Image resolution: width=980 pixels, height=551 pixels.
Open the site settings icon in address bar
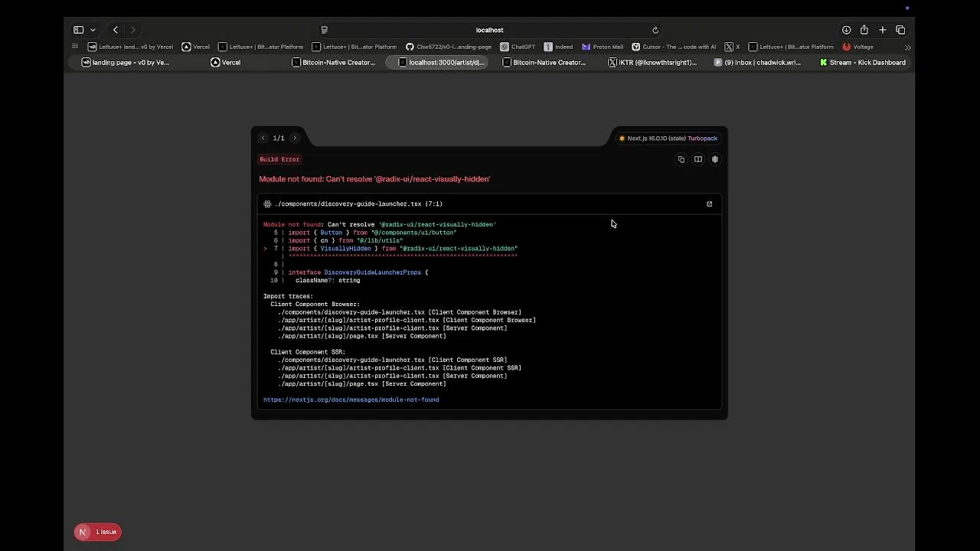[324, 30]
